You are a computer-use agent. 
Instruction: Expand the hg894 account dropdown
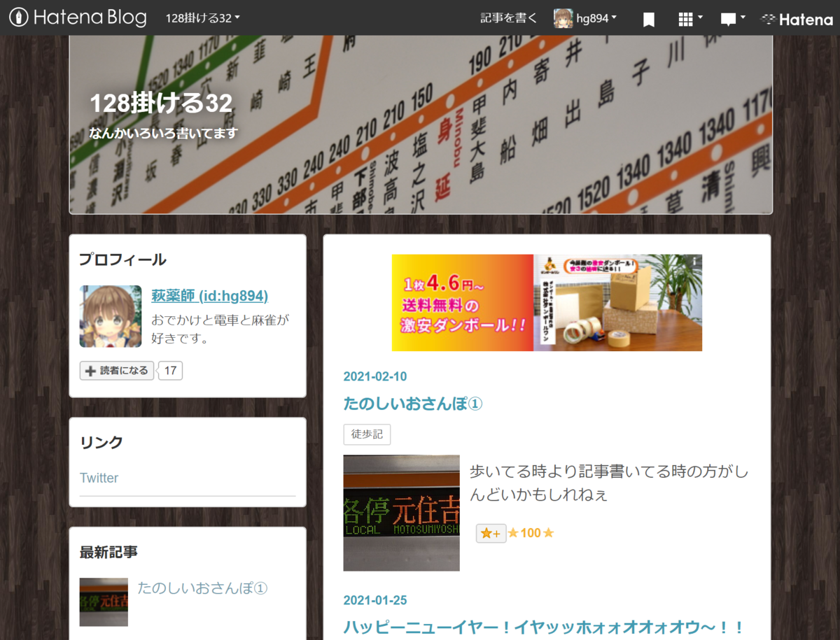pos(596,18)
